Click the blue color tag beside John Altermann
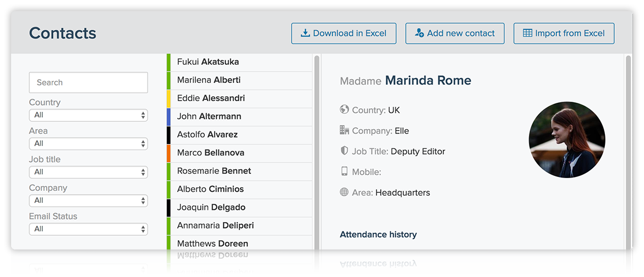644x277 pixels. [168, 117]
